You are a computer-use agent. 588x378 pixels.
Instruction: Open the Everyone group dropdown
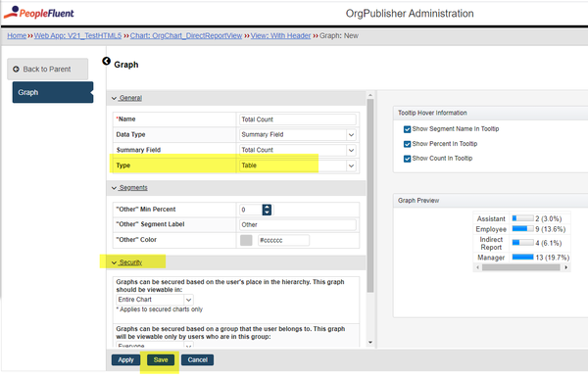[x=155, y=345]
